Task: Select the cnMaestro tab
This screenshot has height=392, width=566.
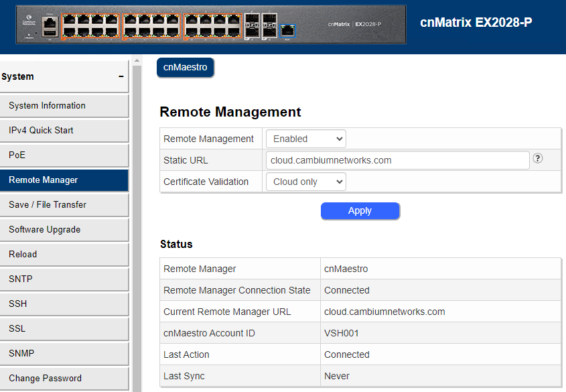Action: 185,68
